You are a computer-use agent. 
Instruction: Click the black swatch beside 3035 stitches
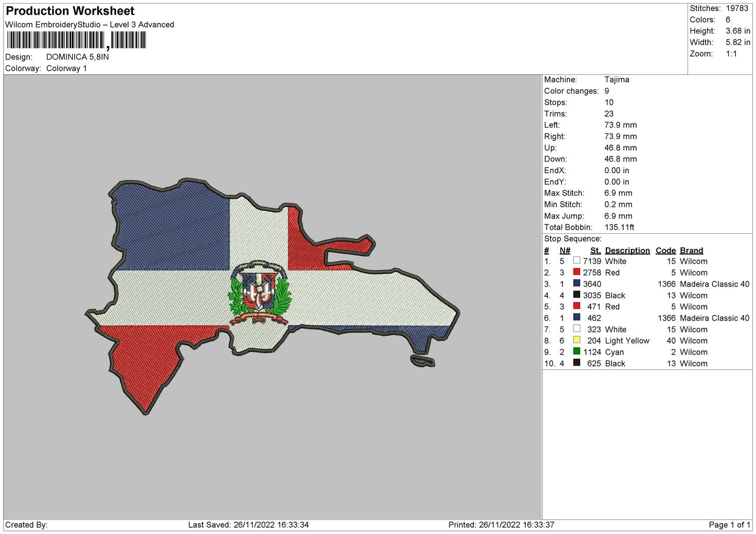pos(577,295)
